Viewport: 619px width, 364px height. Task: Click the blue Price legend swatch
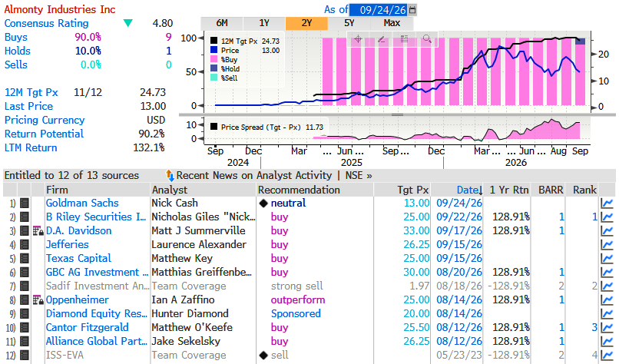214,50
